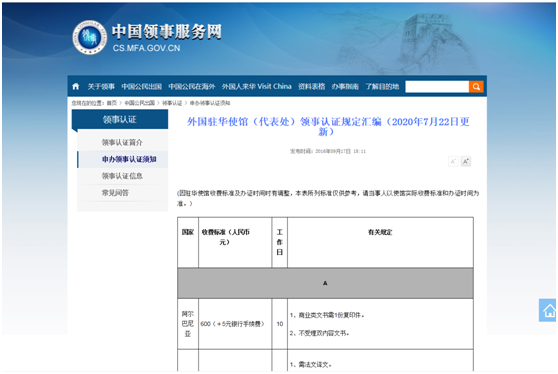Click the 领事认证 sidebar header
The width and height of the screenshot is (558, 374).
[120, 120]
